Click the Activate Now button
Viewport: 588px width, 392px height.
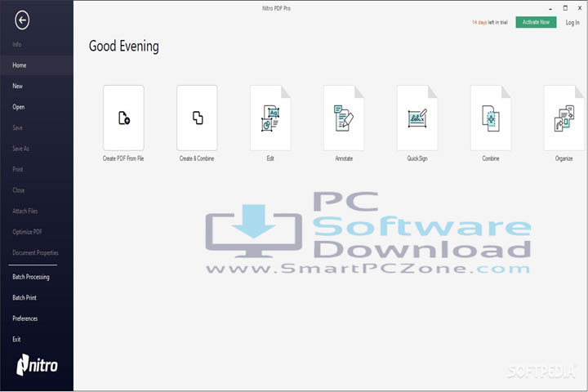(536, 22)
